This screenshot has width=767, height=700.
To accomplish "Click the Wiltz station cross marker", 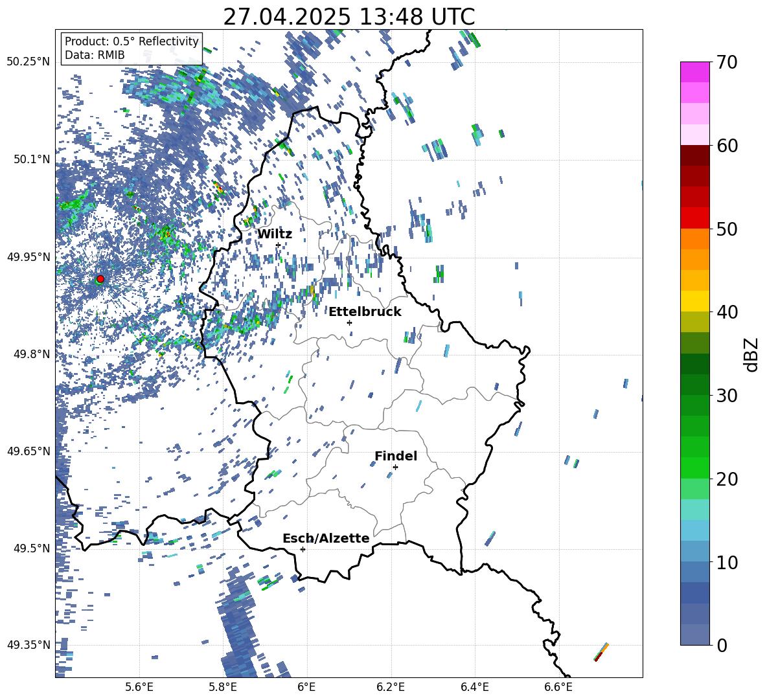I will pyautogui.click(x=278, y=245).
